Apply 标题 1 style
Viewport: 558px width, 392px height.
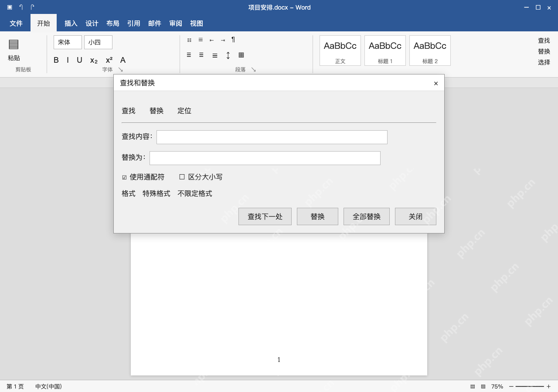pos(385,51)
